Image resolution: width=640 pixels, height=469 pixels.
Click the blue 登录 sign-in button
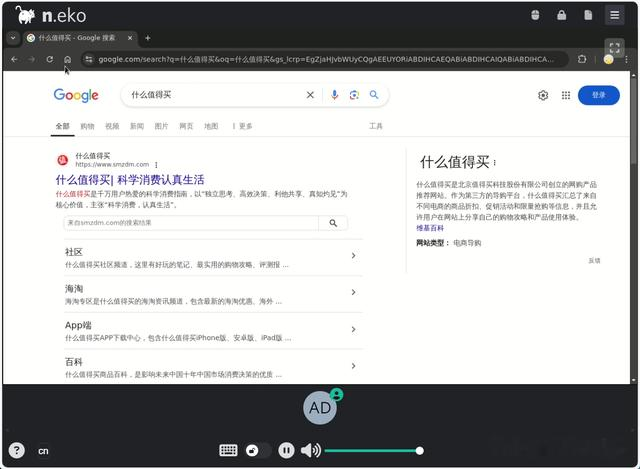pyautogui.click(x=599, y=95)
